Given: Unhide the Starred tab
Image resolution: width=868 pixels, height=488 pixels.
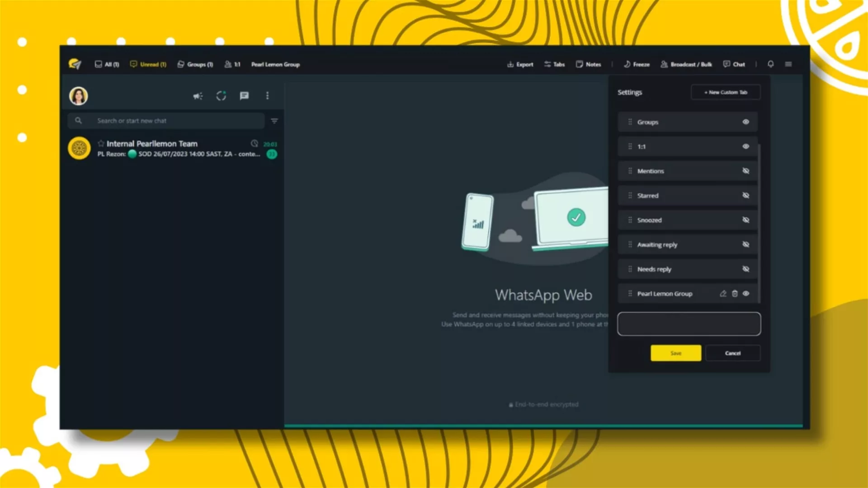Looking at the screenshot, I should click(746, 196).
